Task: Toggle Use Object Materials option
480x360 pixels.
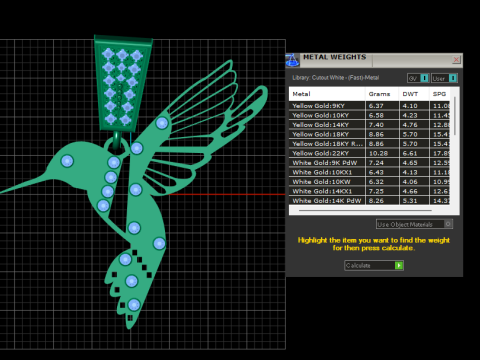Action: coord(414,224)
